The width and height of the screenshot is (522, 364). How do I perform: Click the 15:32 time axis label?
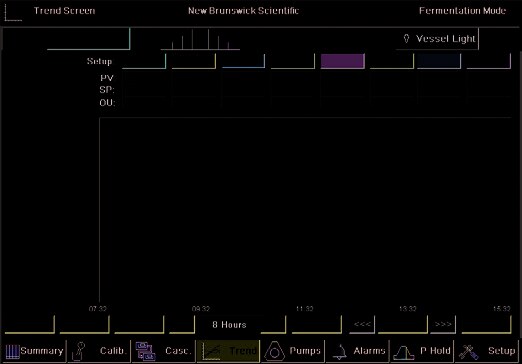click(x=502, y=309)
